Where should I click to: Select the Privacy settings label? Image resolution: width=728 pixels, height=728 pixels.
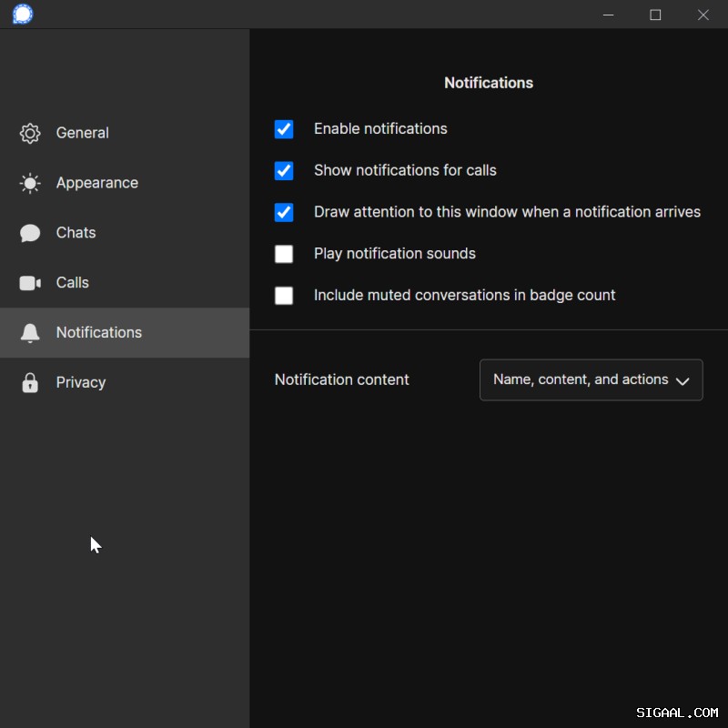coord(81,383)
